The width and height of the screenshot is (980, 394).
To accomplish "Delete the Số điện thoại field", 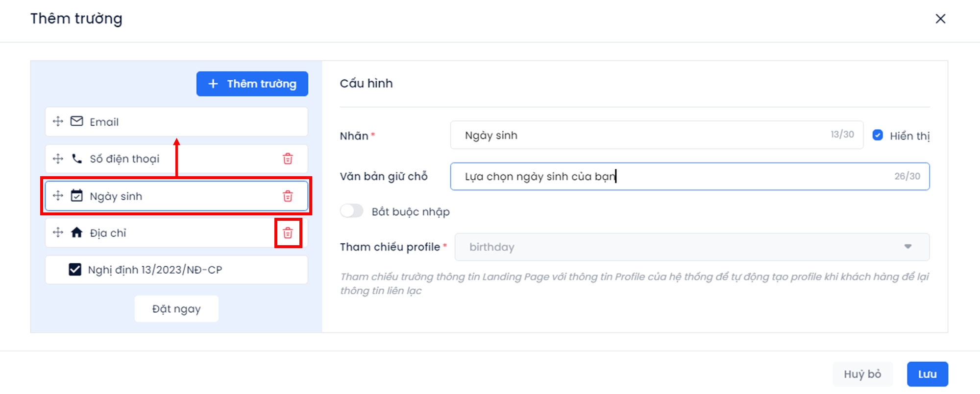I will (288, 159).
